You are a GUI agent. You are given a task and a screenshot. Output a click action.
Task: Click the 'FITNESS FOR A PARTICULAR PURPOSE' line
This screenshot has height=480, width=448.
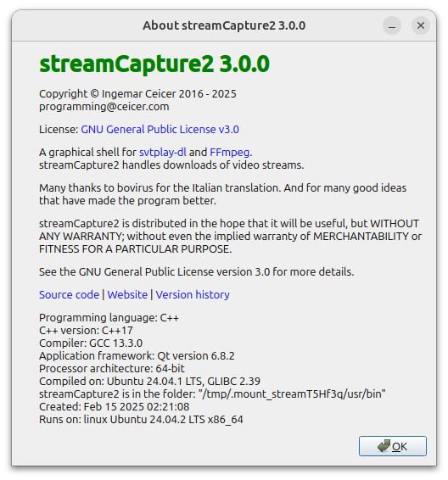coord(136,249)
